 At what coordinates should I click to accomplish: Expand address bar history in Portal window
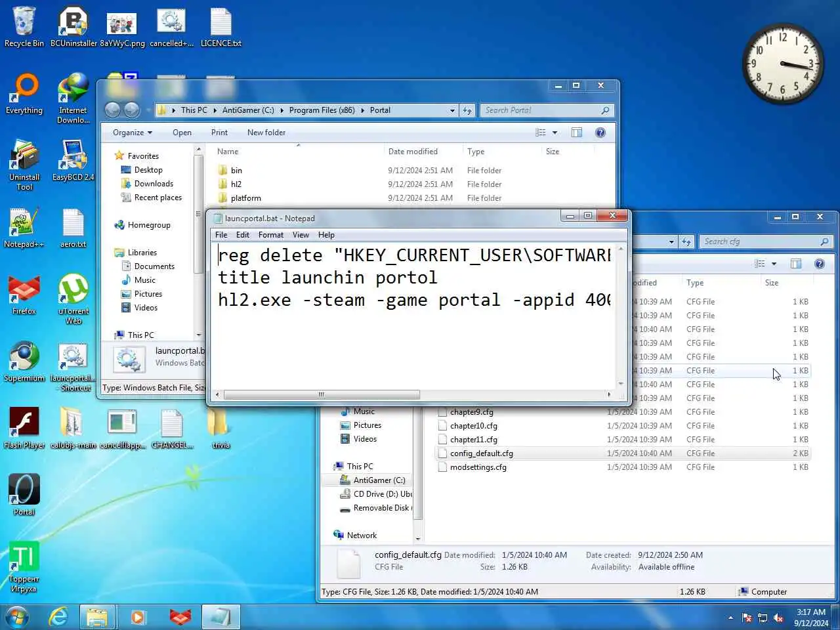click(452, 110)
